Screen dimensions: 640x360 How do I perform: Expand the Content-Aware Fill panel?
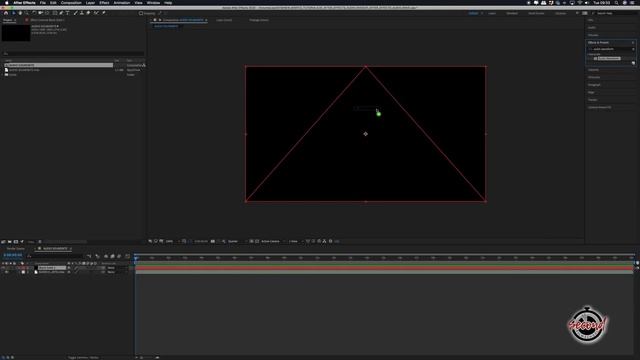pyautogui.click(x=599, y=107)
